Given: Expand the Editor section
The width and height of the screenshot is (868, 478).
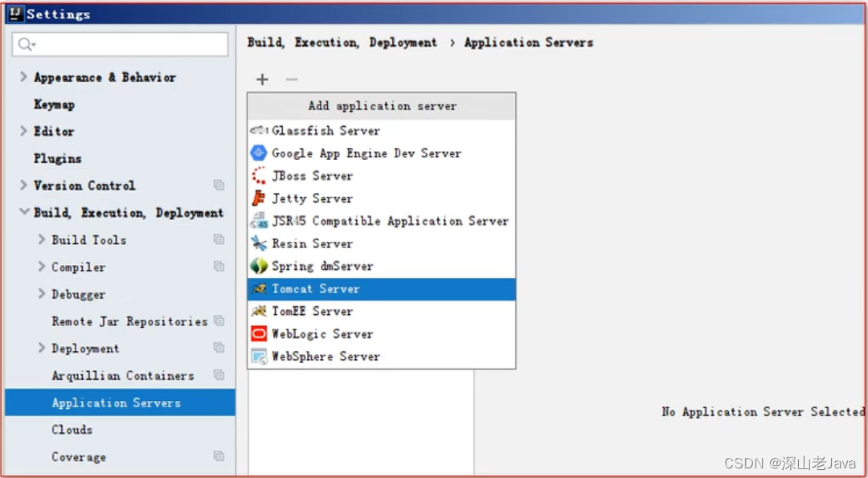Looking at the screenshot, I should tap(23, 131).
